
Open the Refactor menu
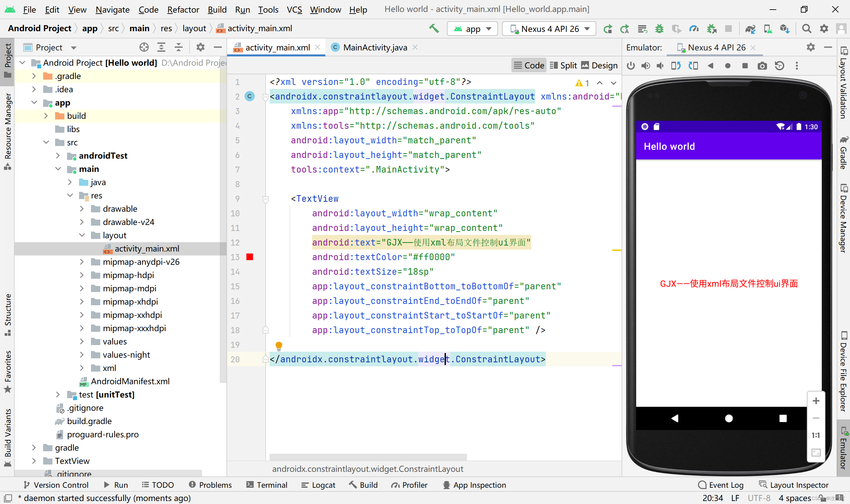[x=183, y=10]
